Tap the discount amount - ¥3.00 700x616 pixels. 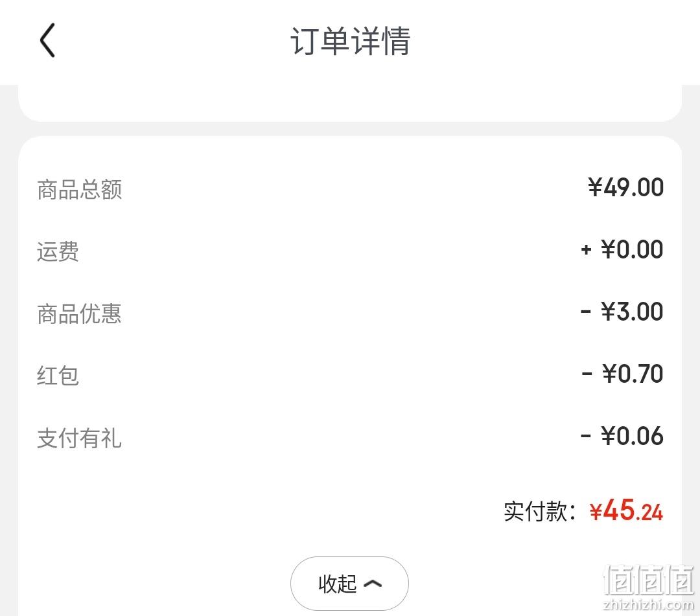(622, 312)
